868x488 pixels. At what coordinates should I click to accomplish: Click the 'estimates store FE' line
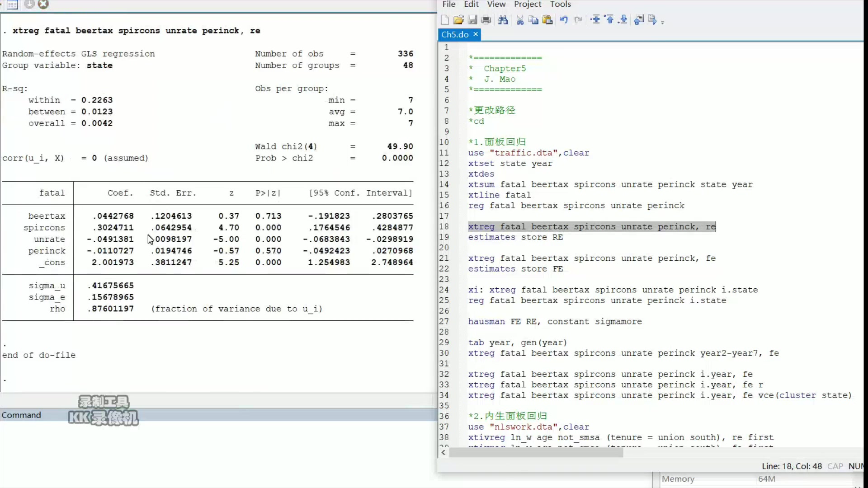(x=515, y=269)
